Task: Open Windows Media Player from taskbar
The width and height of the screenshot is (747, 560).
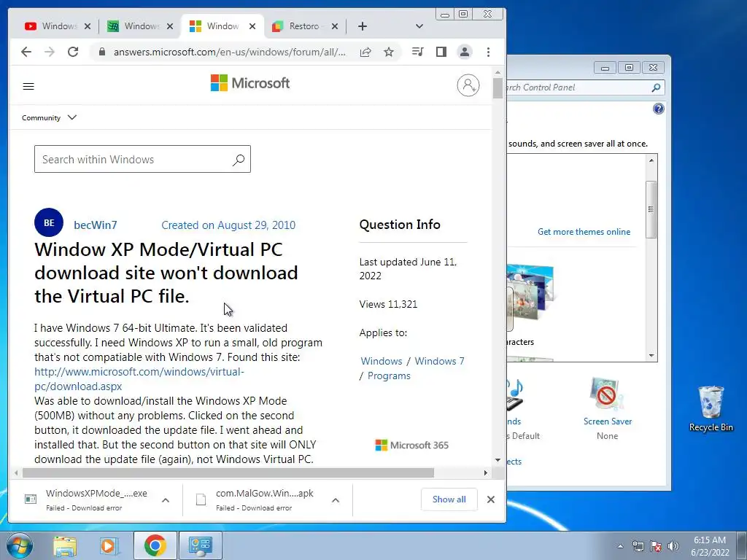Action: coord(109,546)
